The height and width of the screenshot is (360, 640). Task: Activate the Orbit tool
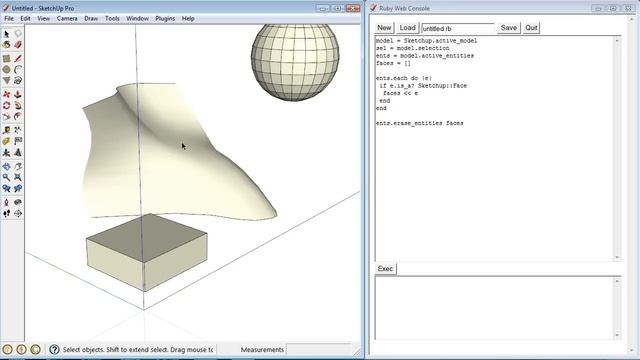(7, 167)
